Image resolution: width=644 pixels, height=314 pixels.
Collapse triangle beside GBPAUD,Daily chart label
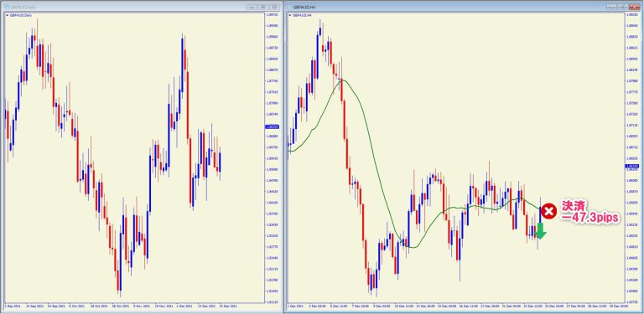[x=7, y=16]
